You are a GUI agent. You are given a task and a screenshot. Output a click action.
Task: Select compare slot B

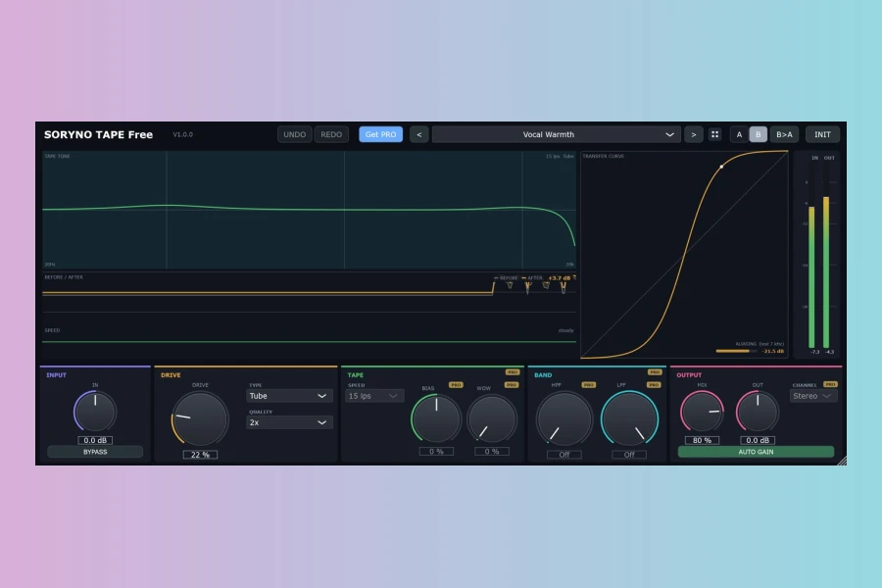click(x=759, y=134)
